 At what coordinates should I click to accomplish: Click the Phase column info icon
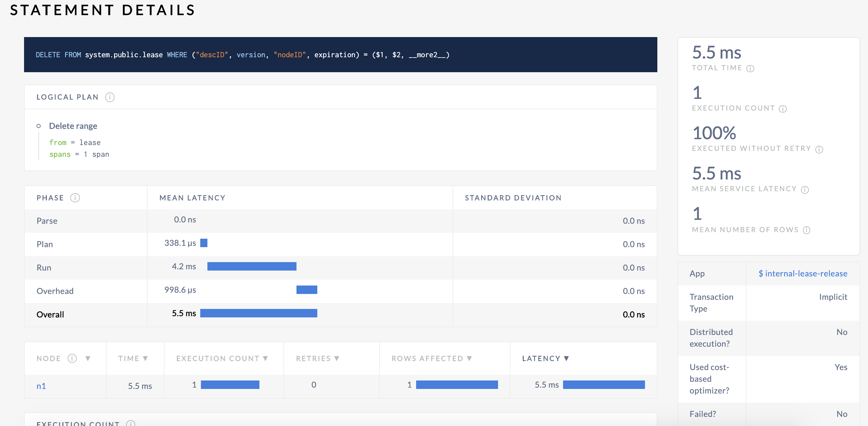pos(75,198)
